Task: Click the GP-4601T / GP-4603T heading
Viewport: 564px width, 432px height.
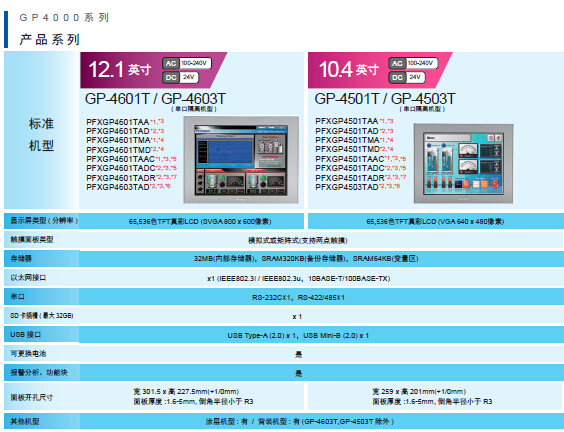Action: tap(155, 99)
